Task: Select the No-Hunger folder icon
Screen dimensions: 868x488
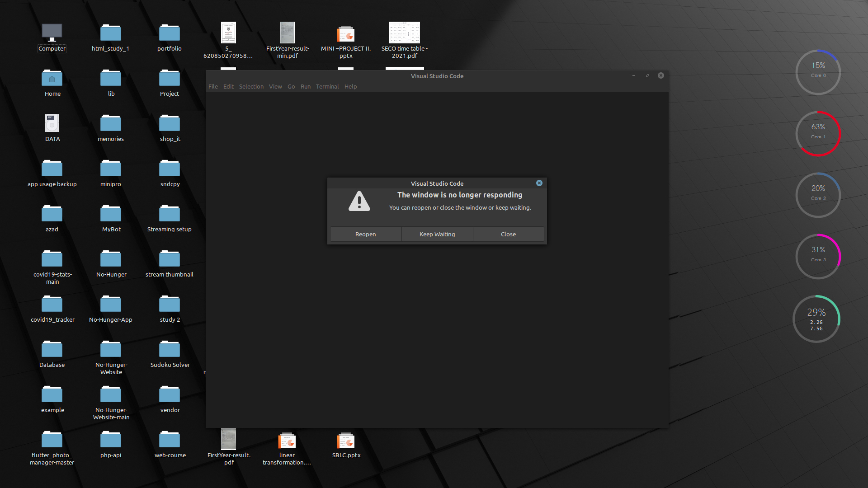Action: (111, 263)
